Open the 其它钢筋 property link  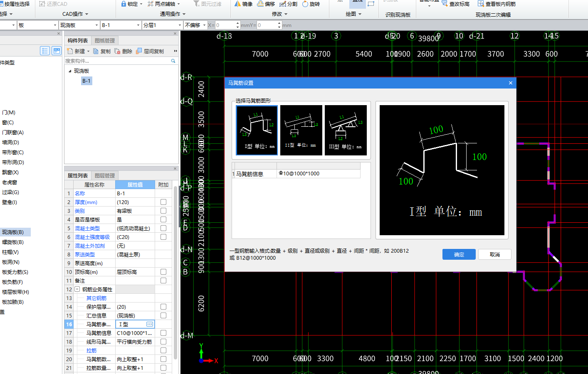[96, 298]
